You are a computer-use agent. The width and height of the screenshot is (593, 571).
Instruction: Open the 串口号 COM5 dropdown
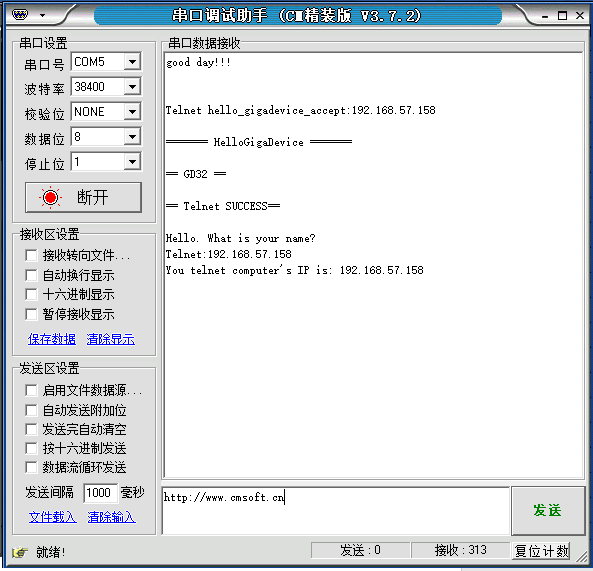click(132, 62)
